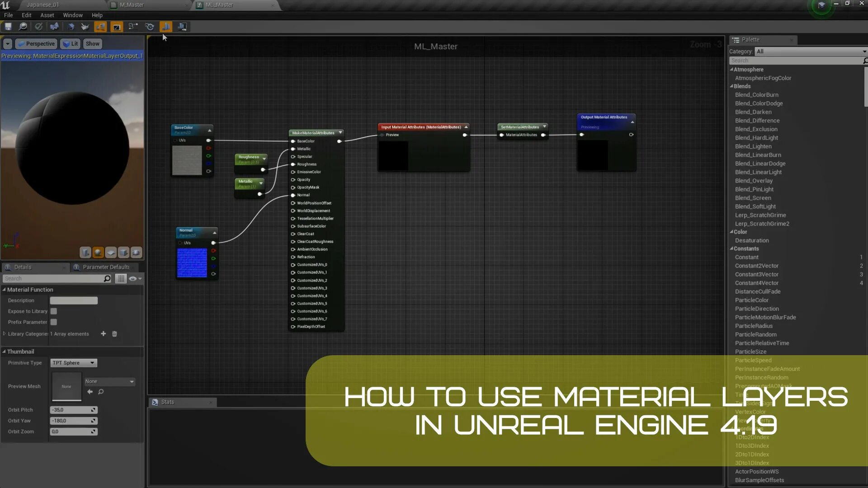Open the Asset menu
The width and height of the screenshot is (868, 488).
coord(47,15)
